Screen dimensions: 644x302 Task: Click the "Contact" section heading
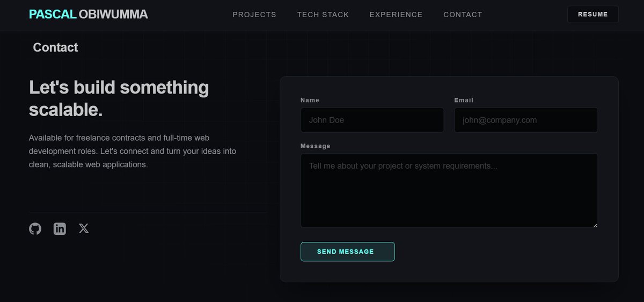[x=55, y=47]
